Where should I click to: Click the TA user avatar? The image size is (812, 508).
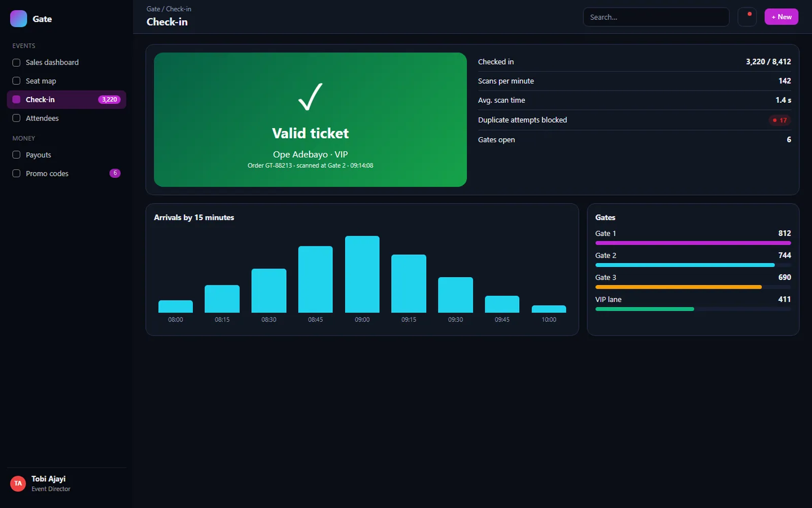(18, 484)
